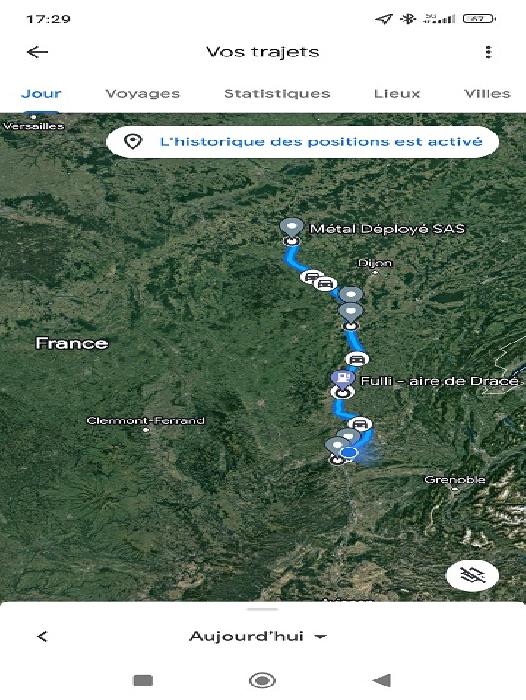Tap the location history enabled banner

(303, 142)
